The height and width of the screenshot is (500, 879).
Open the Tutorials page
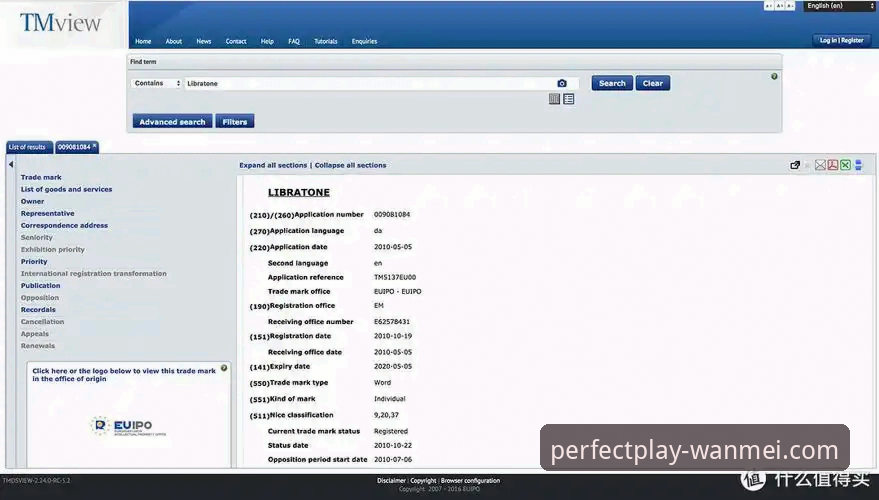coord(326,41)
